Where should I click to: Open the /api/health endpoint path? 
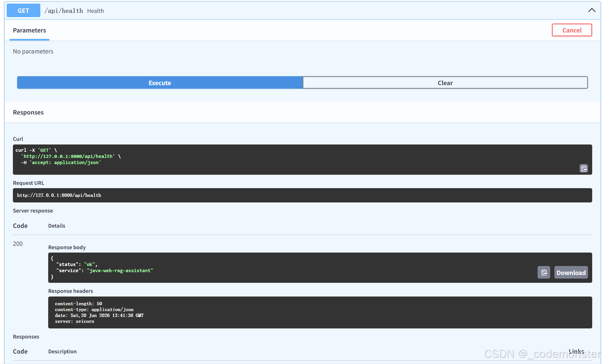[64, 11]
